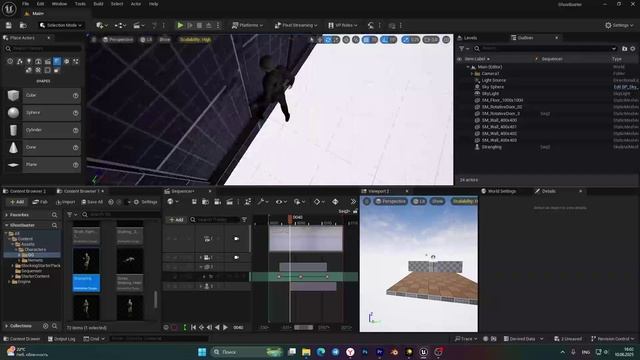Open the Tools menu

80,4
